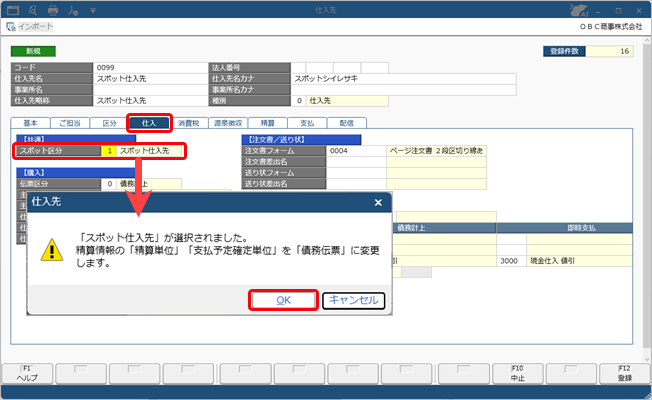Click the warning triangle icon in dialog

52,250
